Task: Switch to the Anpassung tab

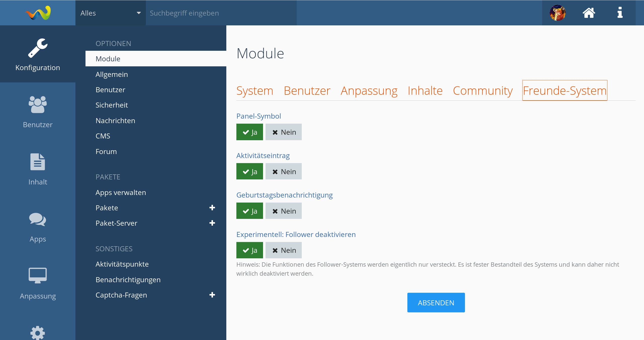Action: (x=369, y=90)
